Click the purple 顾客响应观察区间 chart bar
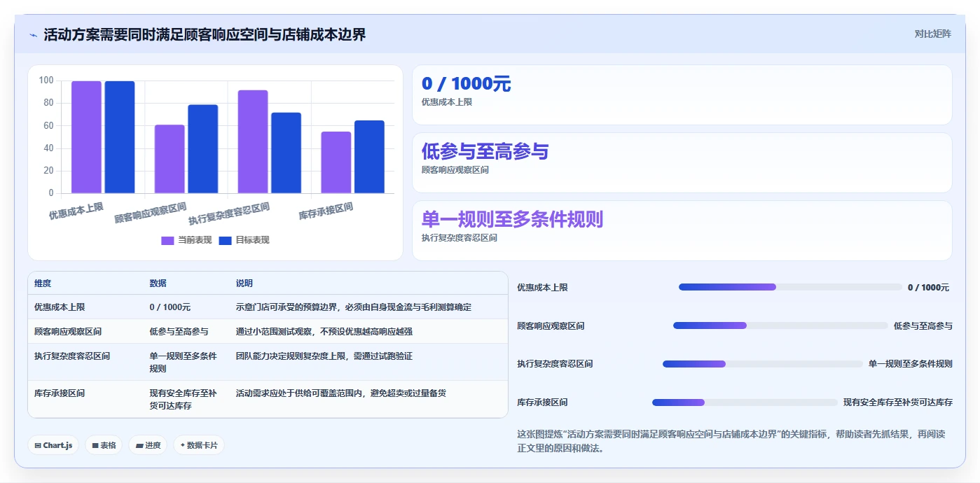980x483 pixels. [170, 159]
